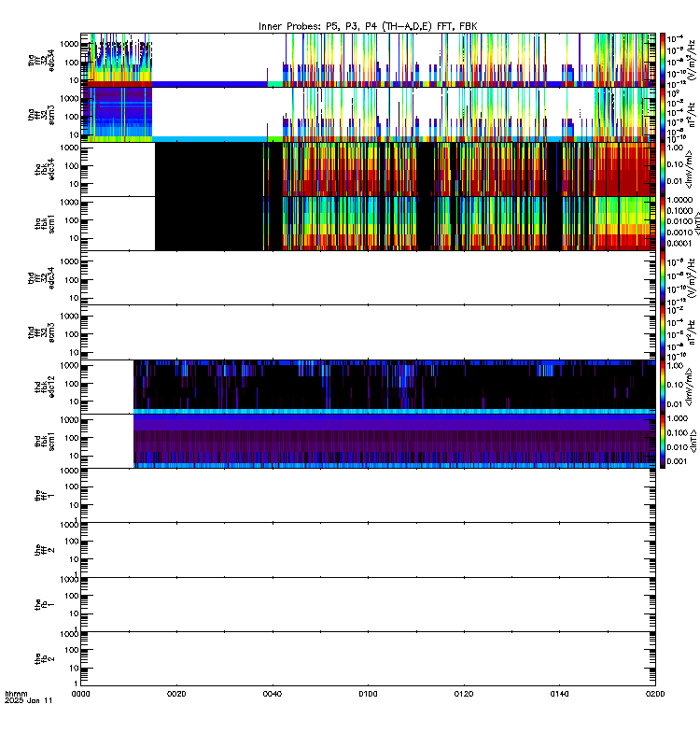Click the 100 tick label of the fb 2 panel
The width and height of the screenshot is (700, 747).
point(72,650)
